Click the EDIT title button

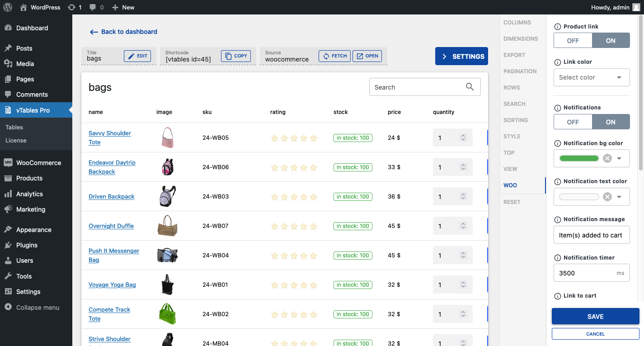coord(137,56)
